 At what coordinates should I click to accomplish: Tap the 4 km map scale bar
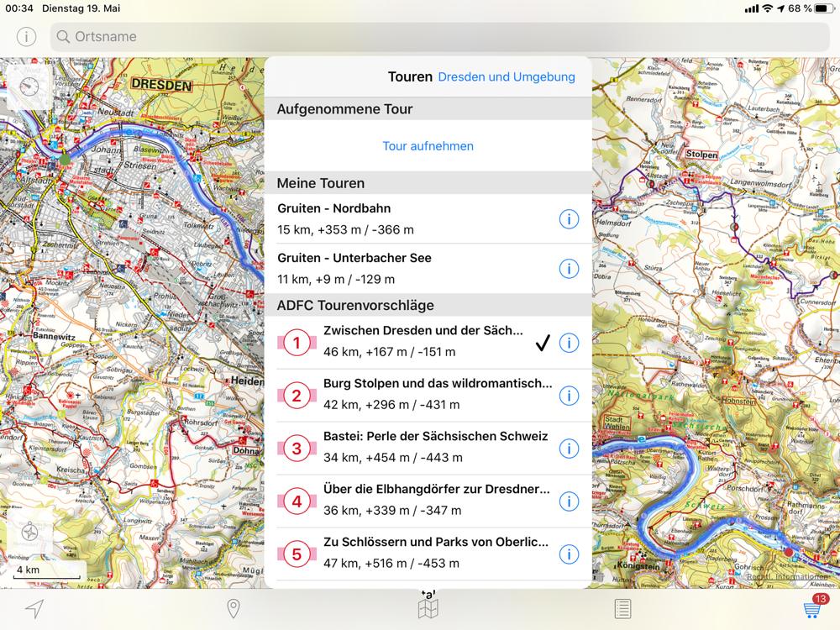[x=48, y=570]
